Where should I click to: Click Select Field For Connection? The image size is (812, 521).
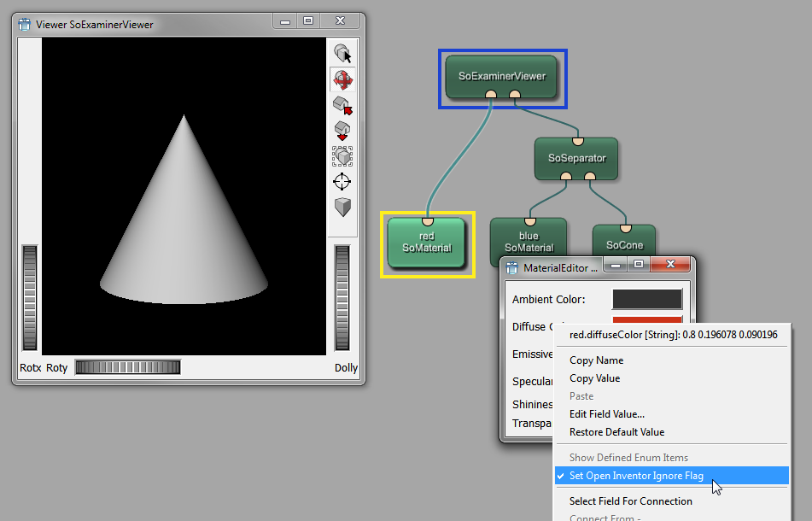pyautogui.click(x=630, y=501)
